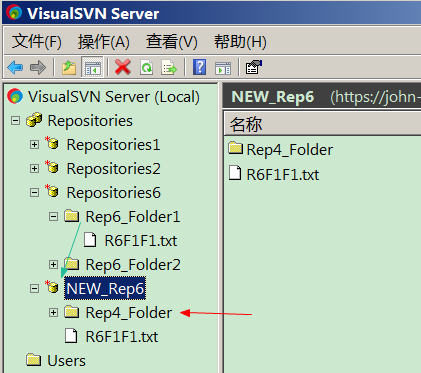Select the Repositories tree label
Screen dimensions: 421x373
point(90,121)
